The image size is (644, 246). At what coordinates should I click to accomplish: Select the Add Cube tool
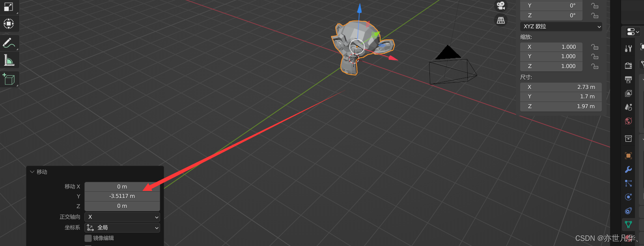(x=9, y=79)
